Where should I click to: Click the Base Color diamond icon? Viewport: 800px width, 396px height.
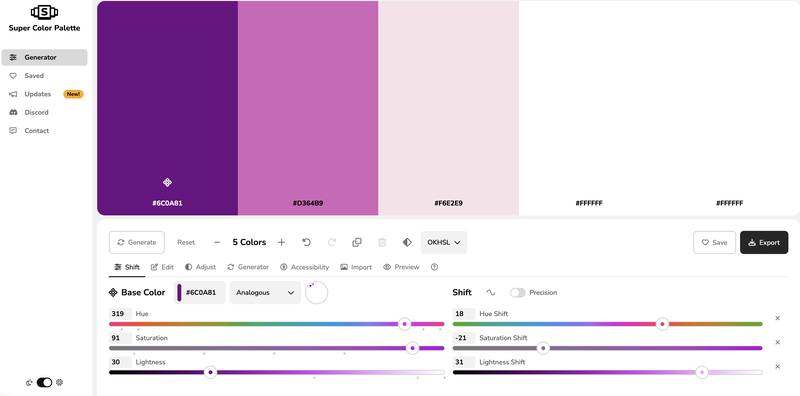[x=113, y=292]
